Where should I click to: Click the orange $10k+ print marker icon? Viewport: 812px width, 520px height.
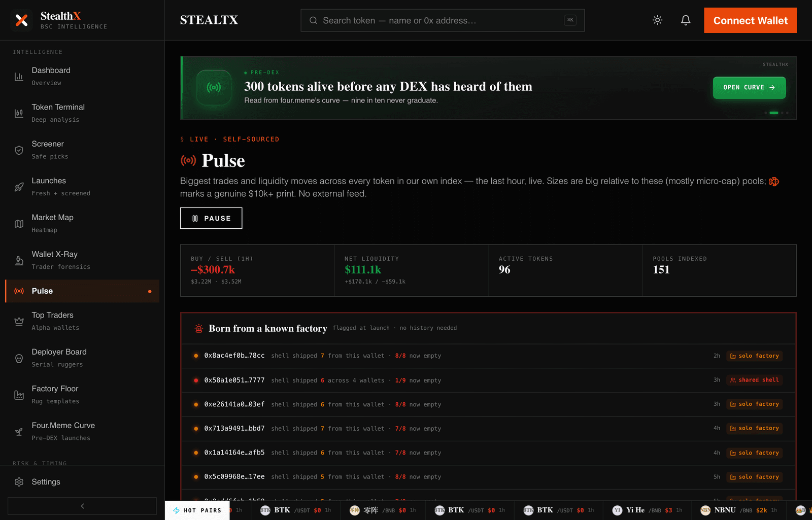(x=774, y=182)
